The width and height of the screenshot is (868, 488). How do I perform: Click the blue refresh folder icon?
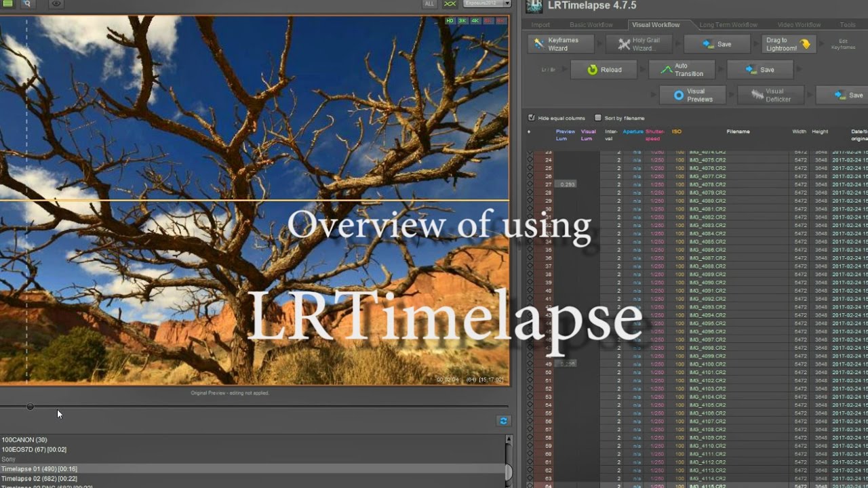tap(503, 421)
